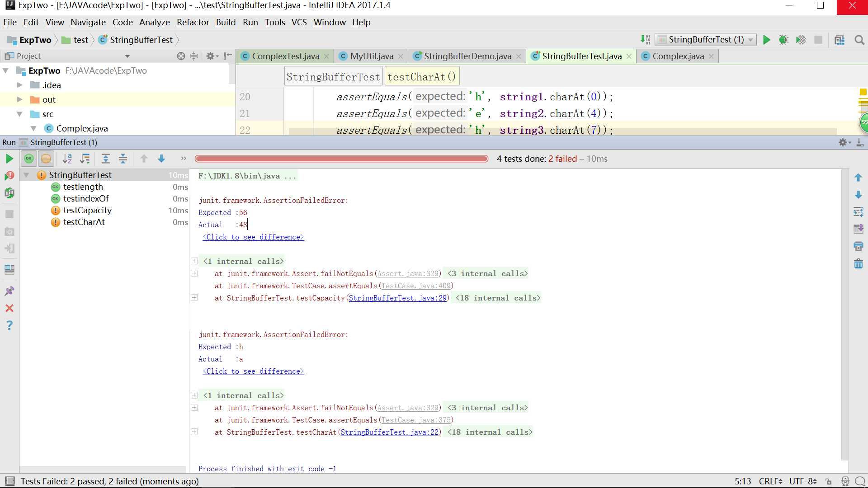Toggle auto-test rerun icon in Run panel

pos(9,193)
